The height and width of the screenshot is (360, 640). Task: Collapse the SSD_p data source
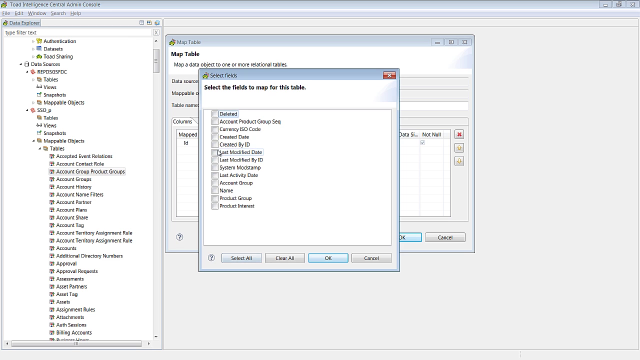pos(27,110)
